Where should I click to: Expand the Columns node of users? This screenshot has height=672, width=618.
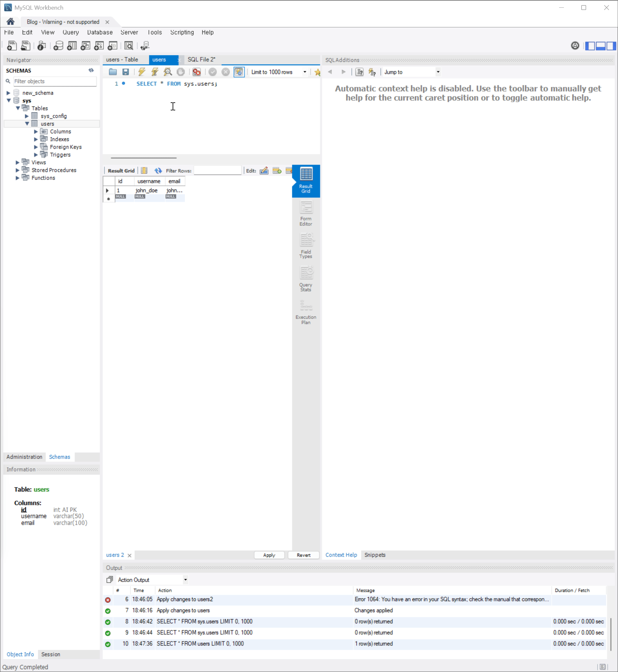click(x=36, y=132)
